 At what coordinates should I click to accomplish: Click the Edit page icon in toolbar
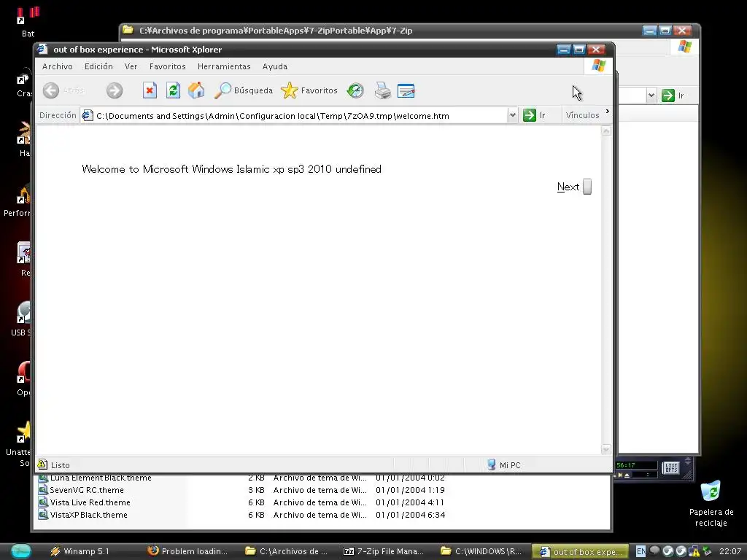406,90
